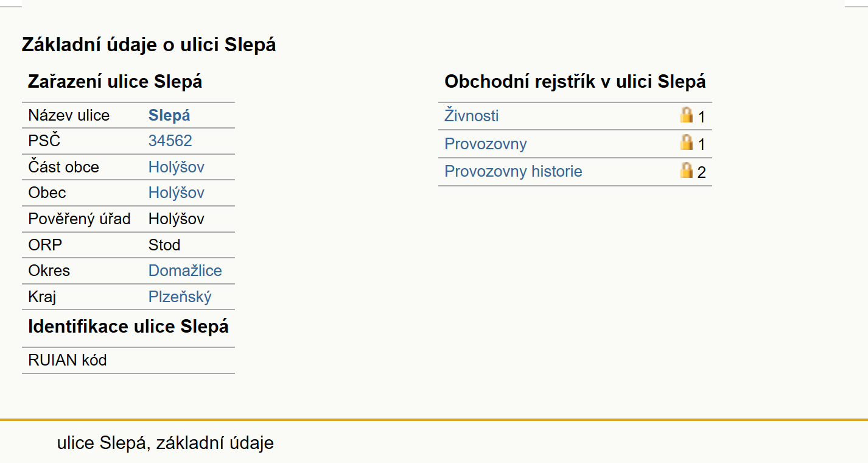
Task: Click the Obchodní rejstřík v ulici Slepá heading
Action: 575,82
